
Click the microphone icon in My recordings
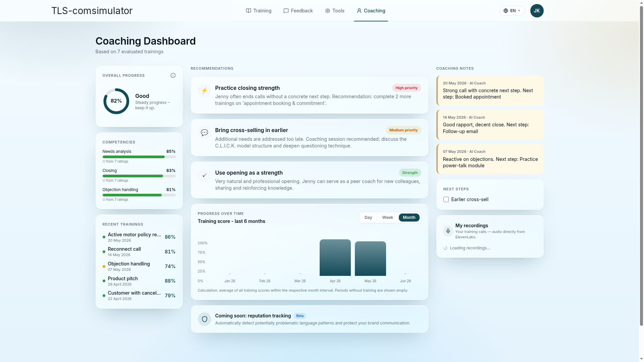pos(448,231)
